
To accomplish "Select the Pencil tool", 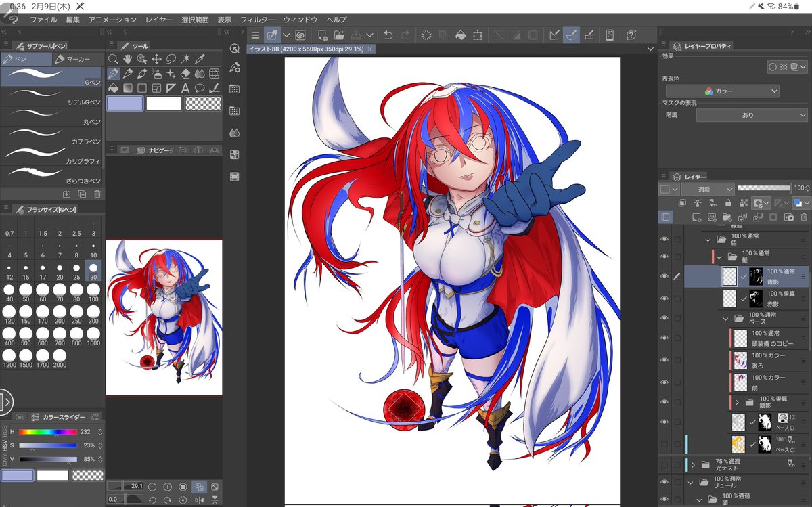I will point(127,74).
